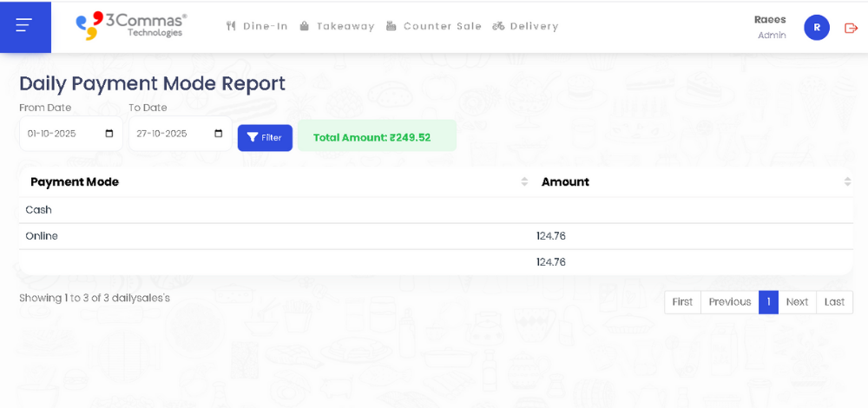868x408 pixels.
Task: Open the Takeaway section
Action: coord(337,26)
